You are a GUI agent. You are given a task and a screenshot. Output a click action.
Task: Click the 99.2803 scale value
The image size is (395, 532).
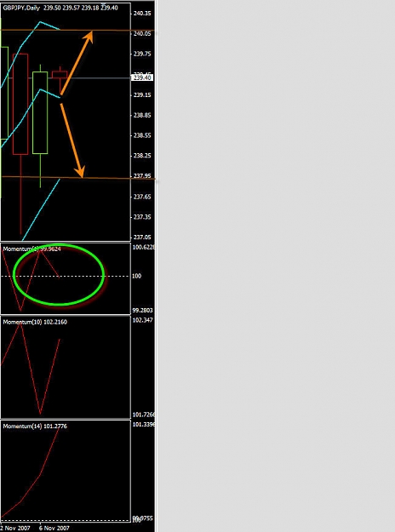[x=142, y=311]
